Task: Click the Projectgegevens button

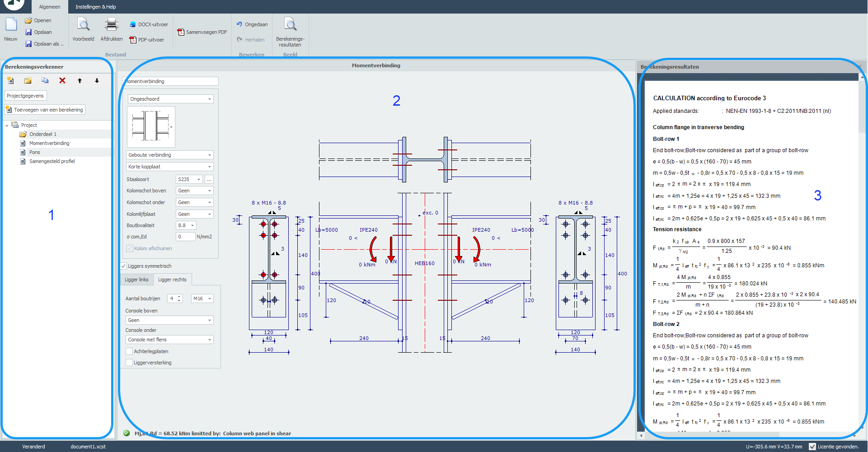Action: (x=25, y=96)
